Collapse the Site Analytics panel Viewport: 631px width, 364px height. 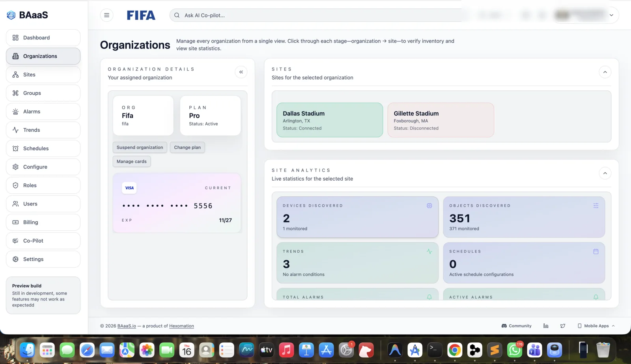pos(605,173)
